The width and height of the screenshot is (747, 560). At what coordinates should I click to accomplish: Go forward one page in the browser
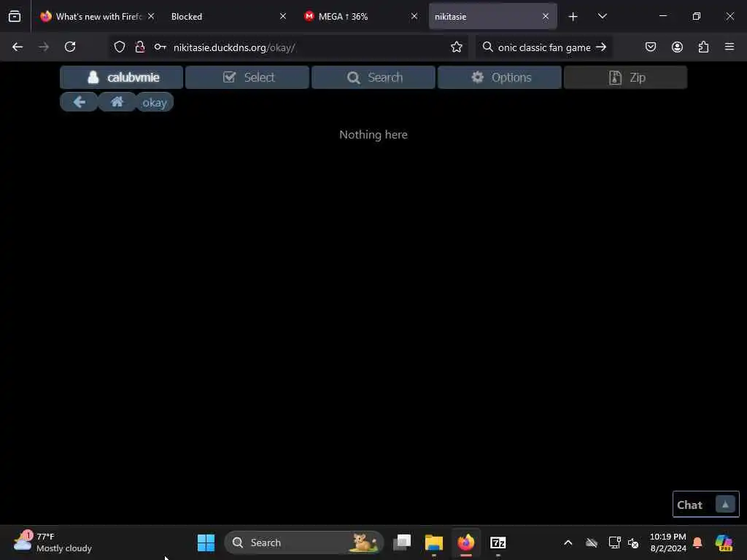tap(44, 47)
